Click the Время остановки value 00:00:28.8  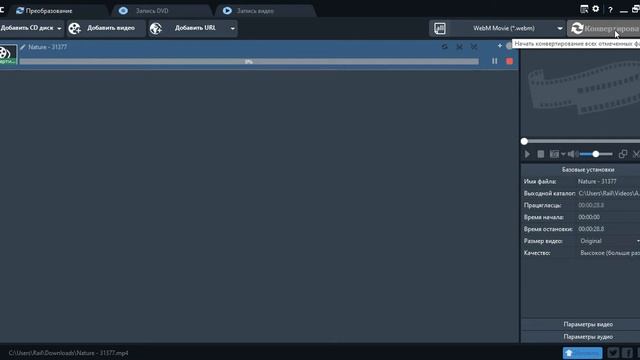[x=591, y=229]
